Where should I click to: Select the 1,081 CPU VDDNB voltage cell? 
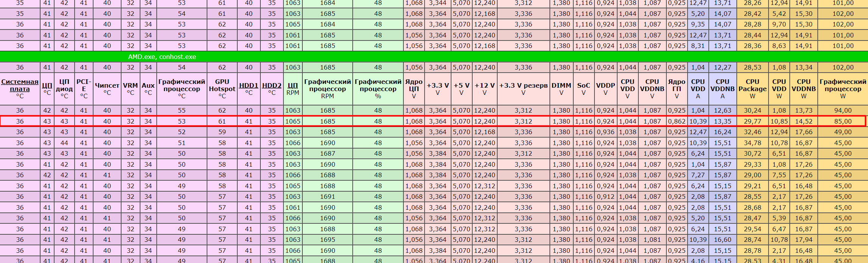[x=652, y=240]
